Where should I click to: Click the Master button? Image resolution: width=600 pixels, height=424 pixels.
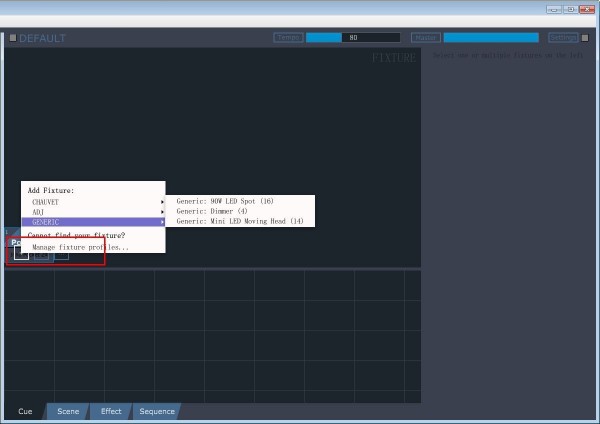[x=426, y=38]
